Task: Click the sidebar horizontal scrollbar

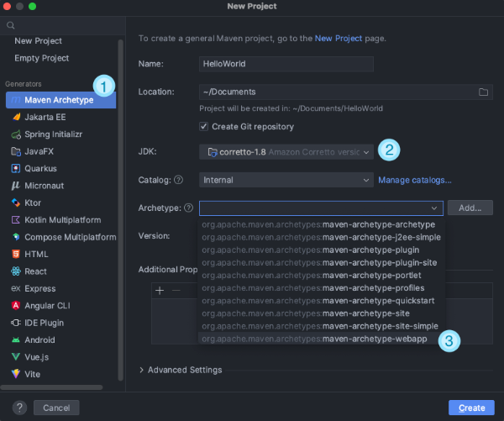Action: pyautogui.click(x=52, y=387)
